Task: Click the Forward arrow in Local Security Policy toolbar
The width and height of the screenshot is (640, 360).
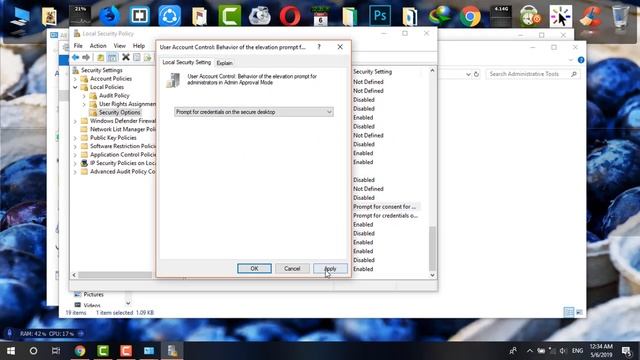Action: pos(86,58)
